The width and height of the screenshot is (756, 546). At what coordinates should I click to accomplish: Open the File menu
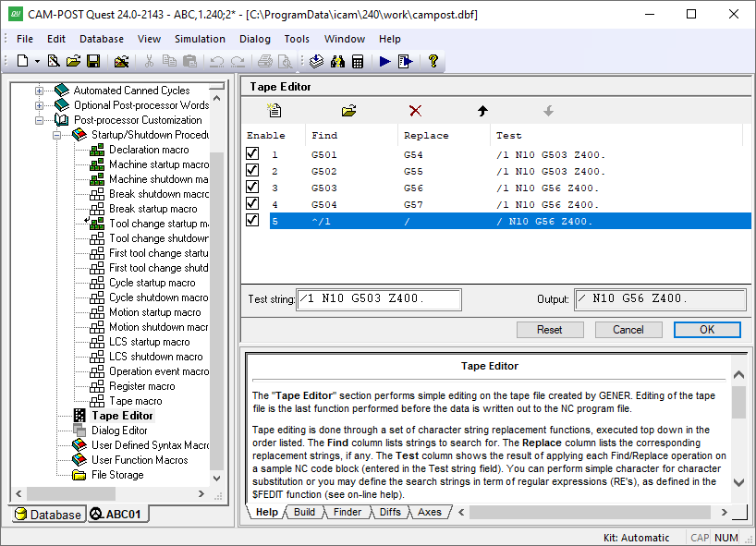click(25, 39)
